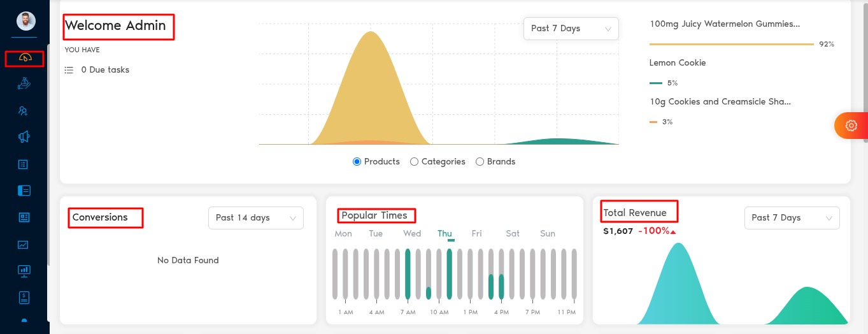868x334 pixels.
Task: Open the dashboard gauge icon in sidebar
Action: pyautogui.click(x=25, y=58)
